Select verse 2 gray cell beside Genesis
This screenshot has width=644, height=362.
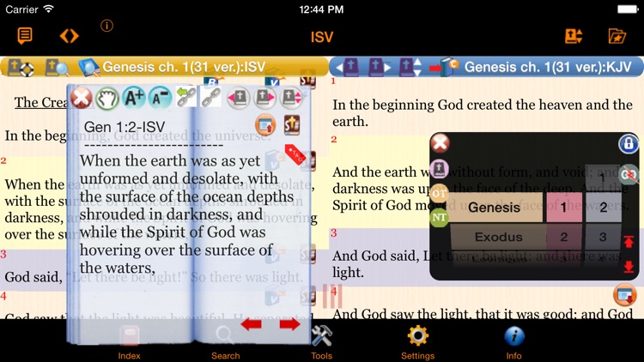point(603,208)
